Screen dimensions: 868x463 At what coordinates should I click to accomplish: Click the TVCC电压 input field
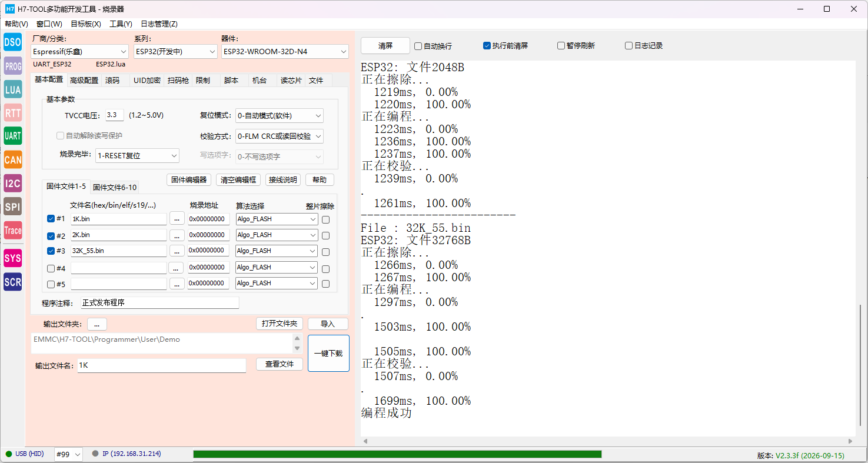115,115
